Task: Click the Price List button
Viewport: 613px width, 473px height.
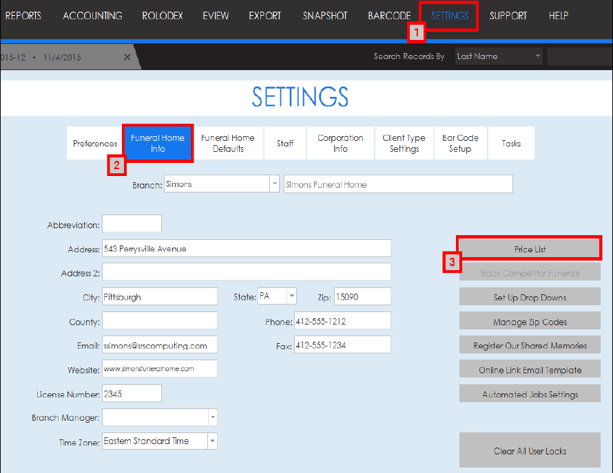Action: 528,248
